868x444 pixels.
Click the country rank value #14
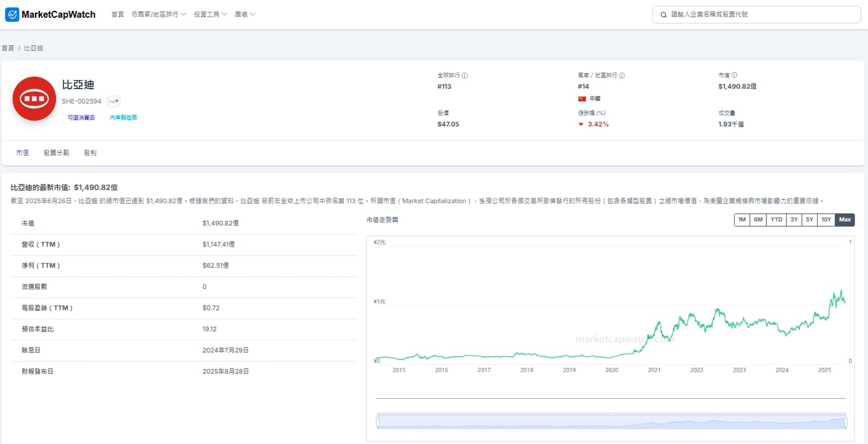point(583,87)
